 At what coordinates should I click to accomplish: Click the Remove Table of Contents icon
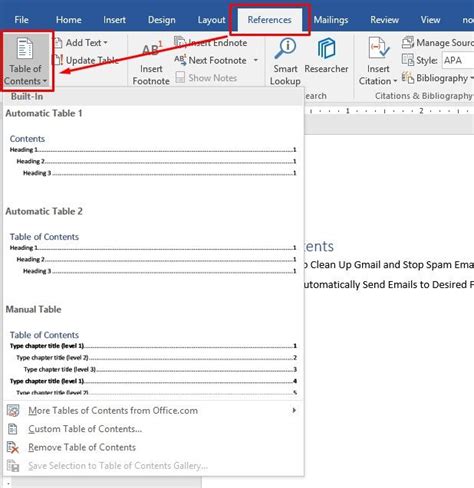coord(13,447)
